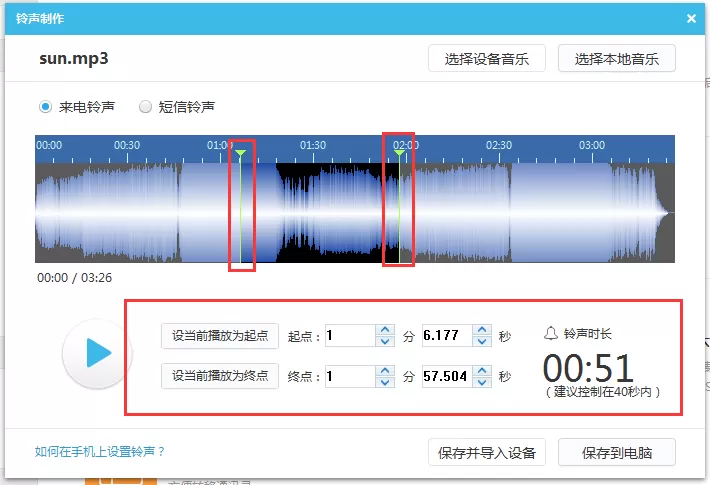
Task: Increase the start point seconds value
Action: coord(482,330)
